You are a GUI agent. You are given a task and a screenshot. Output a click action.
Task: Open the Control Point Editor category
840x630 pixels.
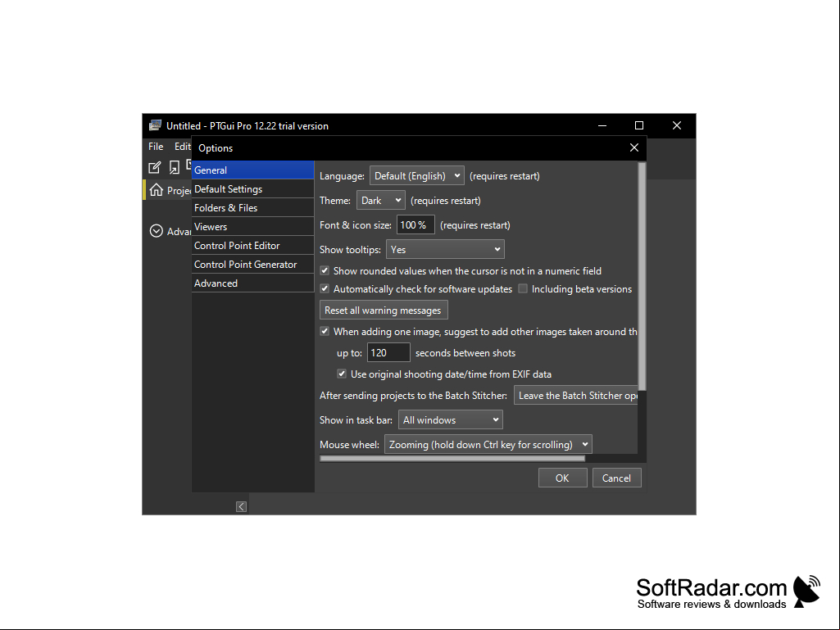[253, 245]
